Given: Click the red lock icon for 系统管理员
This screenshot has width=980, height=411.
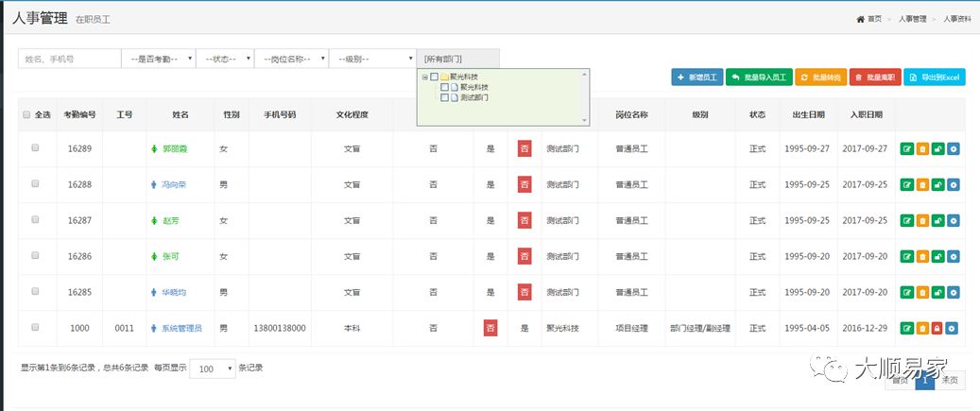Looking at the screenshot, I should pyautogui.click(x=937, y=329).
